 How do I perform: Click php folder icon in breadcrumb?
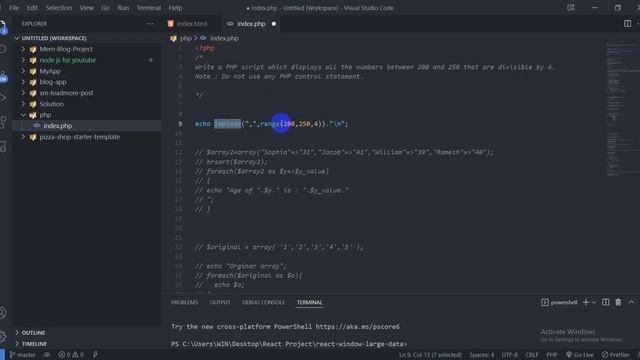pyautogui.click(x=173, y=38)
